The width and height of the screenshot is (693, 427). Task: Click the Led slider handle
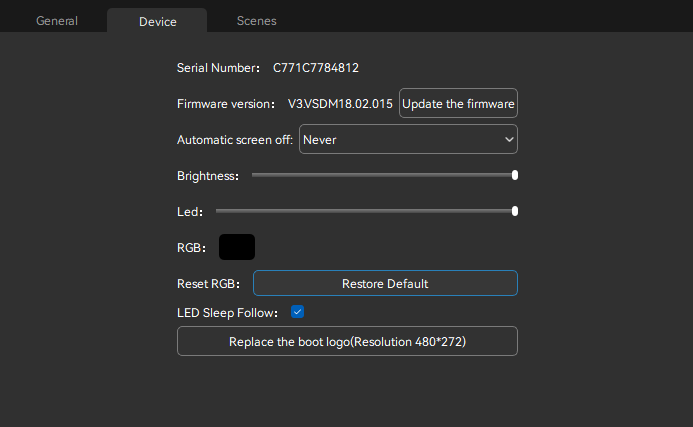pyautogui.click(x=515, y=211)
